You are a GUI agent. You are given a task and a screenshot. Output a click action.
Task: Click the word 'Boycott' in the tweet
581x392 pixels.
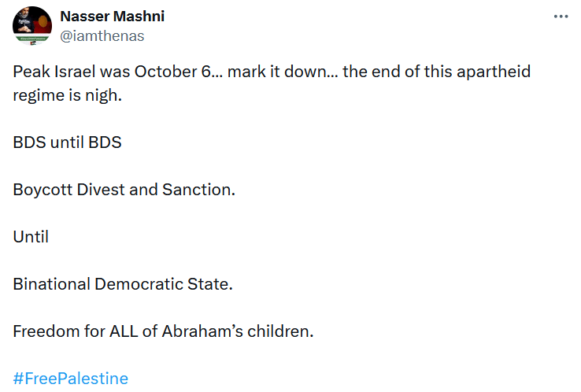[43, 190]
